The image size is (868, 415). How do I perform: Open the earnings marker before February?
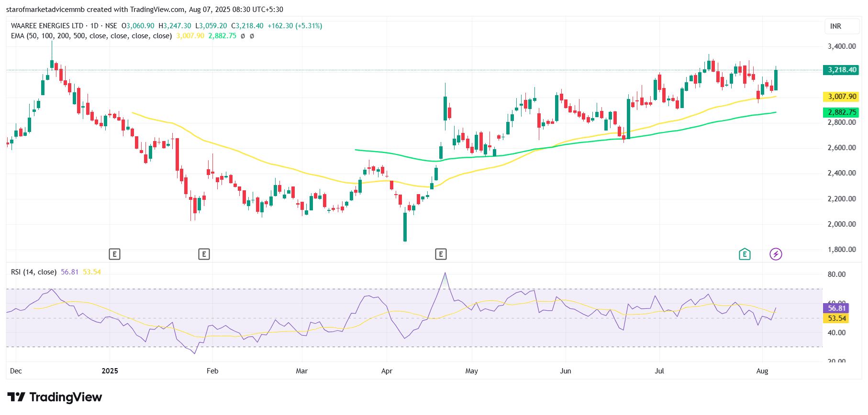tap(204, 254)
